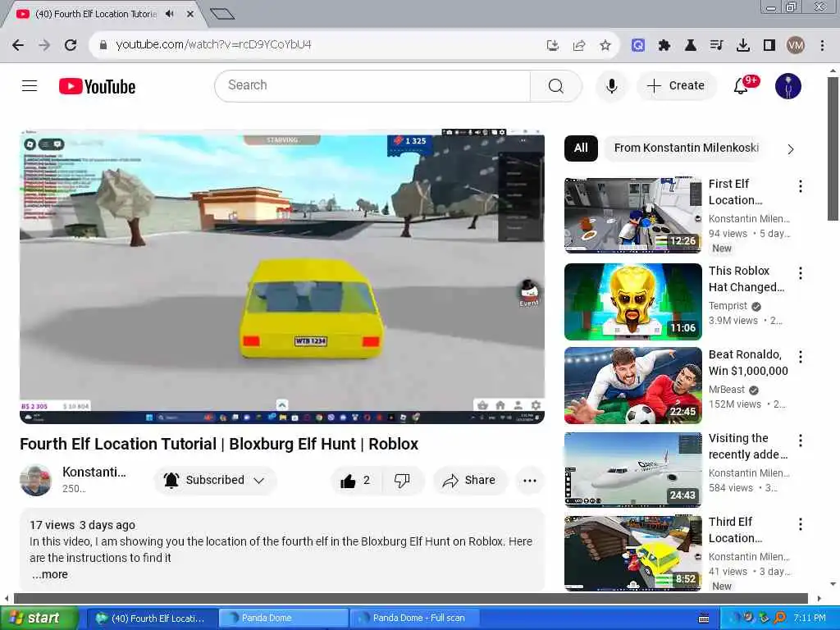Open the media control playlist icon
The width and height of the screenshot is (840, 630).
[716, 45]
